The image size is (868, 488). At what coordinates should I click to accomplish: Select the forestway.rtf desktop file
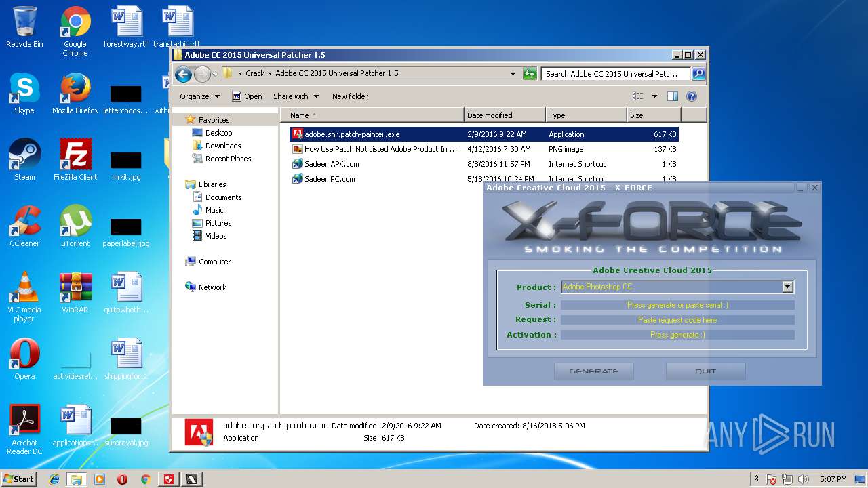point(126,27)
